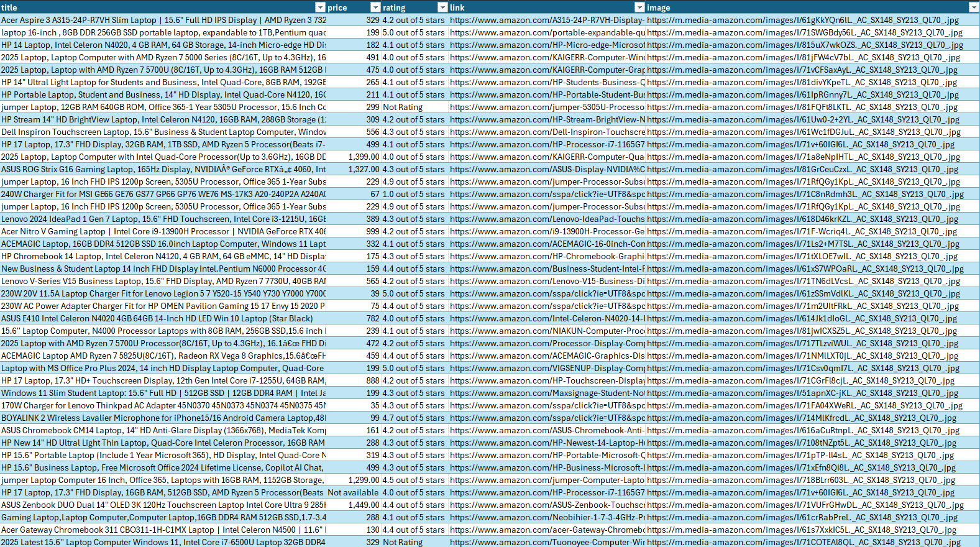The height and width of the screenshot is (547, 980).
Task: Click the image URL containing 51apnXC-jKL
Action: (813, 393)
